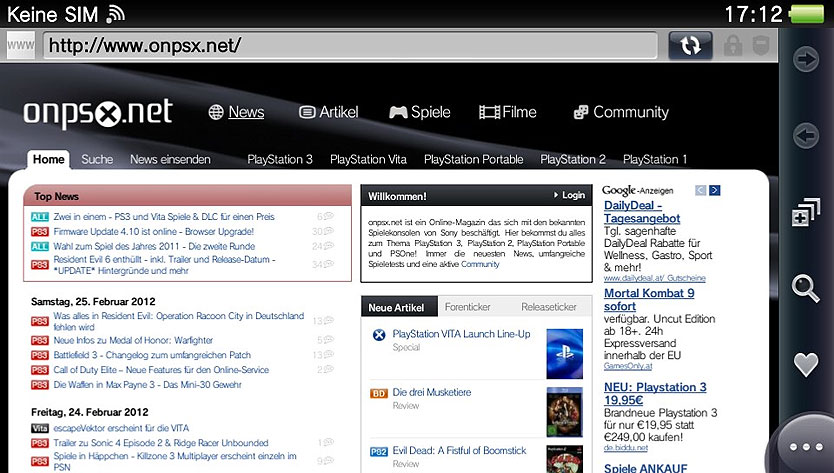The width and height of the screenshot is (834, 473).
Task: Open bookmarks with the heart icon
Action: click(x=805, y=364)
